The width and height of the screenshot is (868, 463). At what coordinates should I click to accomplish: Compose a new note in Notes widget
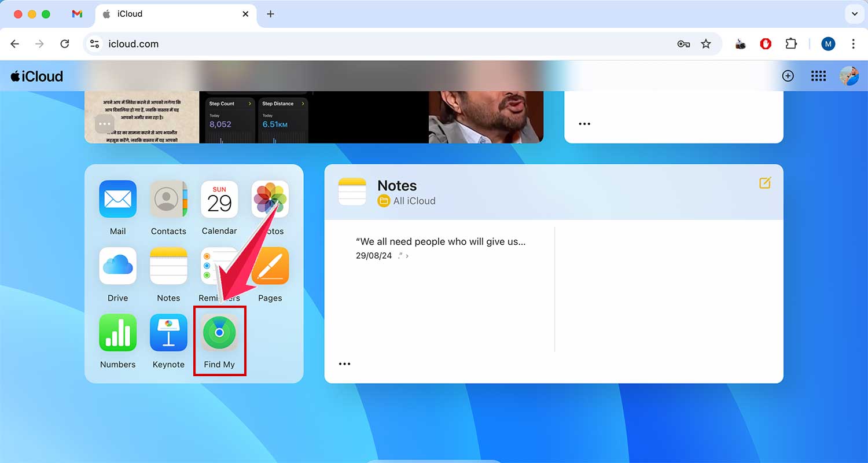point(765,183)
